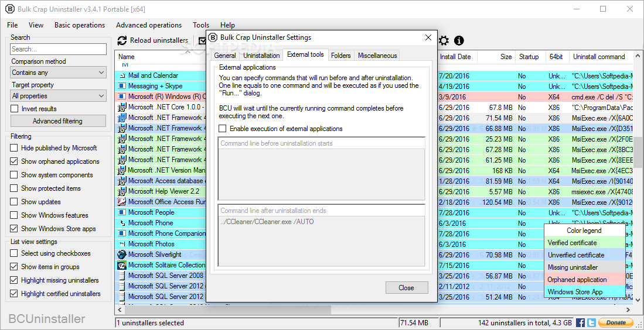Screen dimensions: 644x330
Task: Click the Microsoft Office Access Runtime icon
Action: 121,202
